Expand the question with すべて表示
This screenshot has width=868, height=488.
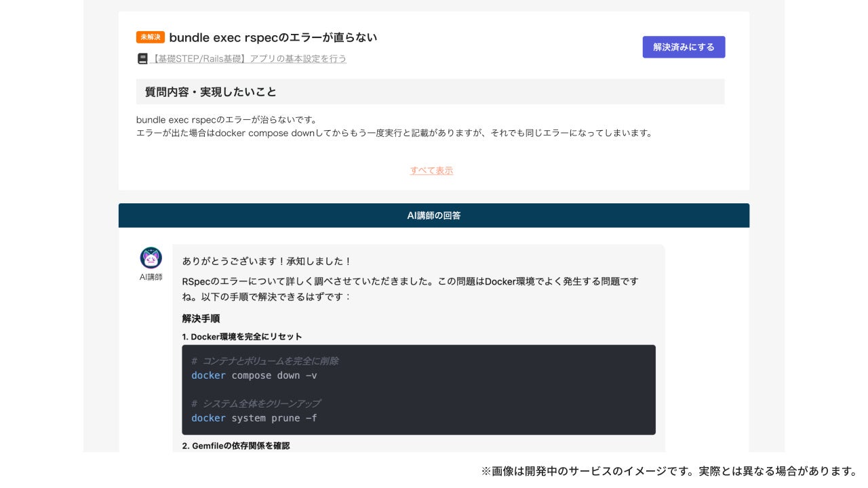431,170
